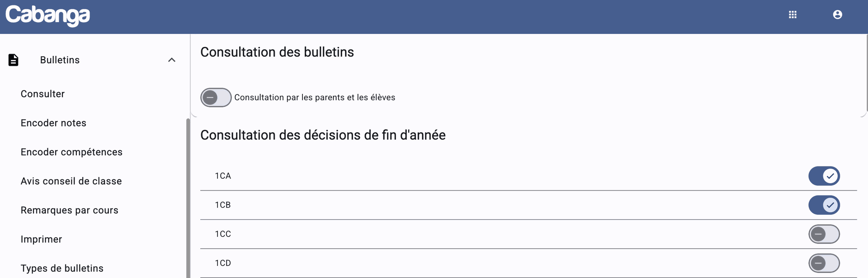Viewport: 868px width, 278px height.
Task: Navigate to Remarques par cours
Action: pos(69,210)
